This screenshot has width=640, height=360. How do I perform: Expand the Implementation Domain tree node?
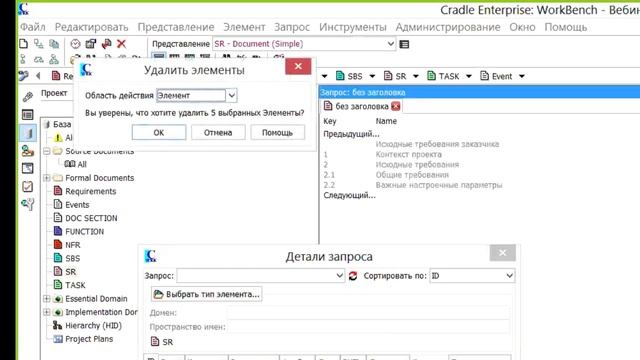[47, 312]
